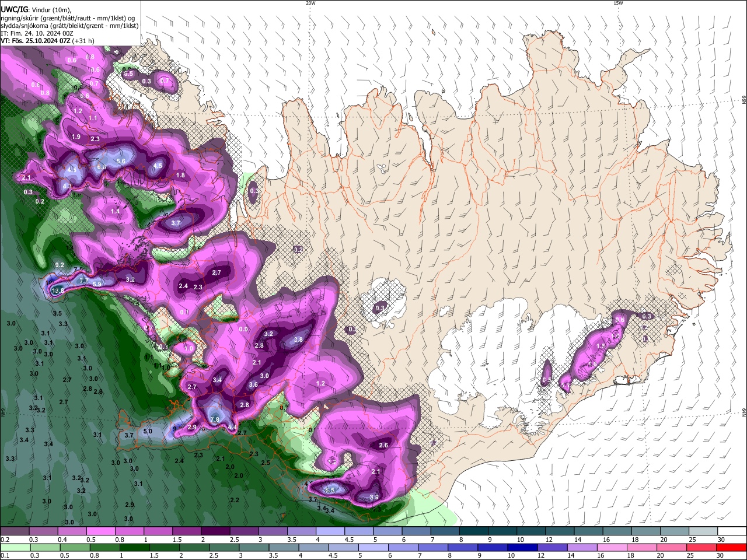This screenshot has height=560, width=747.
Task: Click the '5.6' precipitation value
Action: click(x=121, y=161)
